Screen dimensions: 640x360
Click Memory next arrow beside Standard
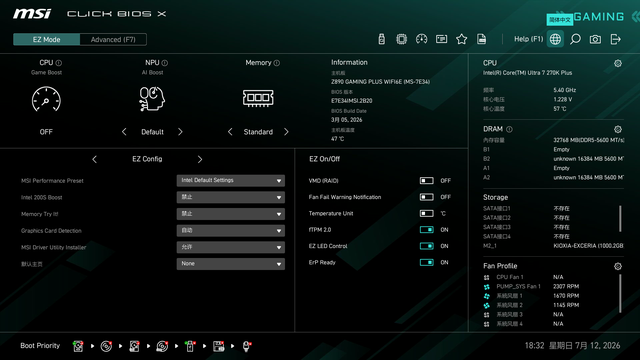[286, 132]
